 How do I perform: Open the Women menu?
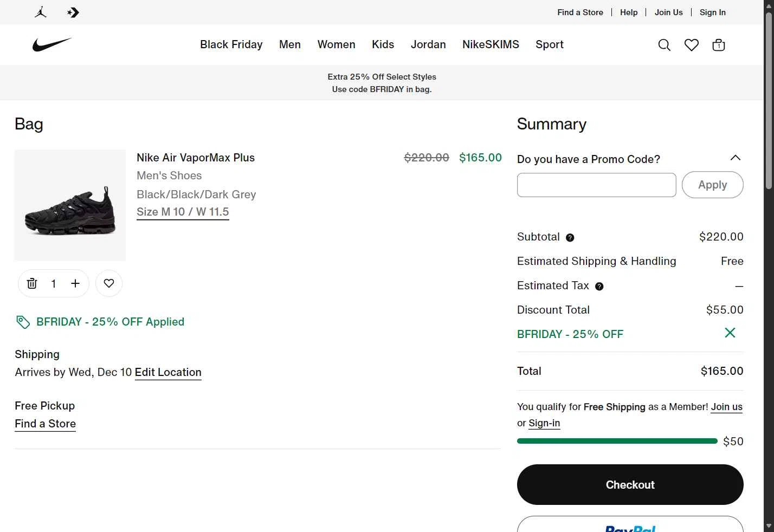(x=337, y=44)
